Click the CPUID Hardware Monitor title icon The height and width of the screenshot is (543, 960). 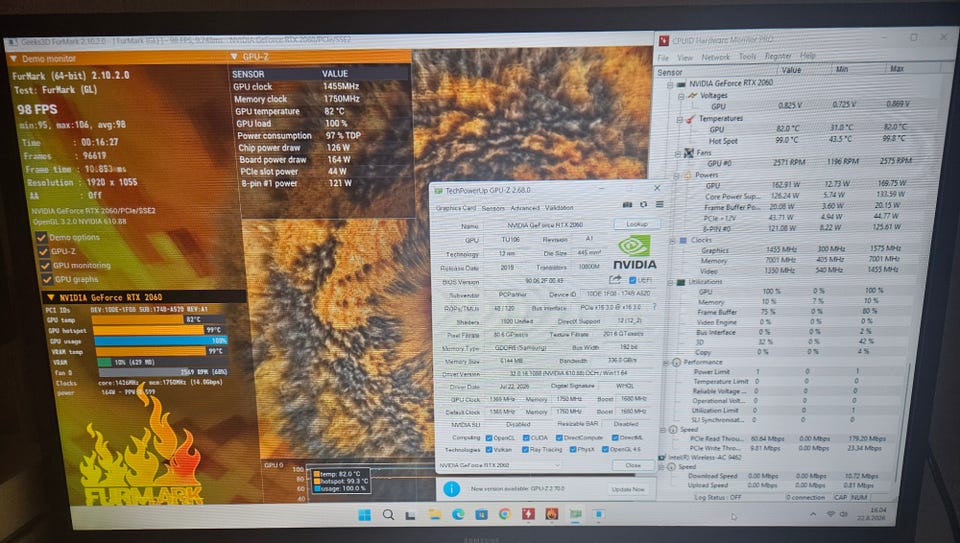click(x=663, y=41)
